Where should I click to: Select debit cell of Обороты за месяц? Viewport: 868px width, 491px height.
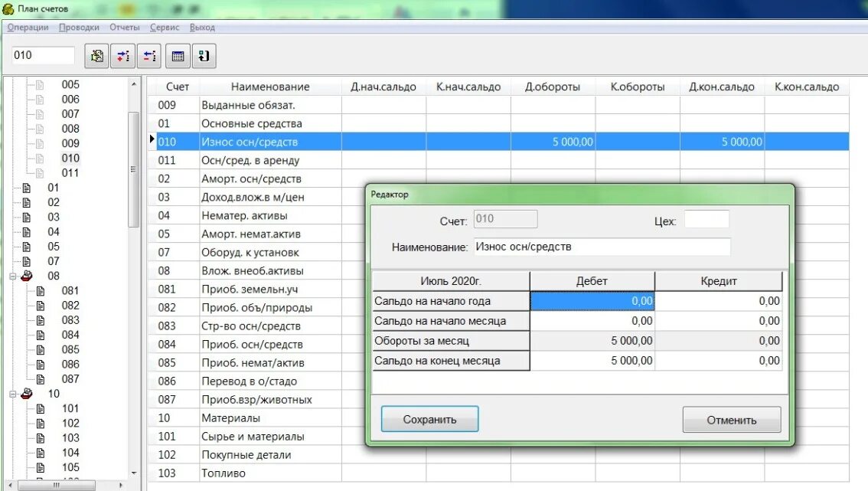tap(592, 341)
